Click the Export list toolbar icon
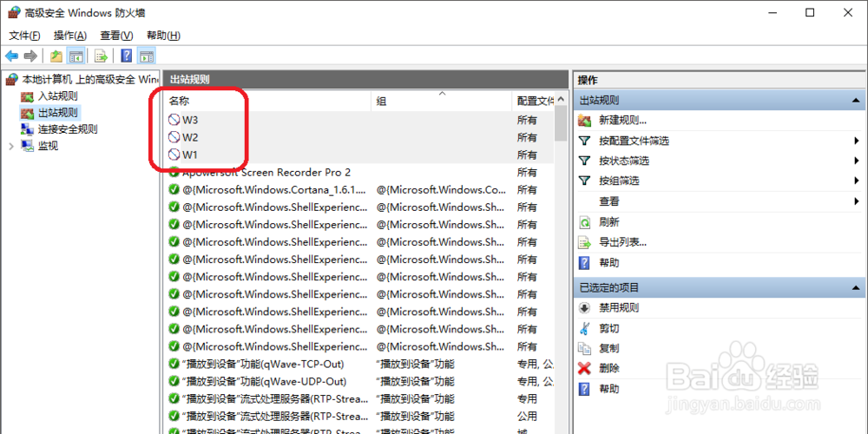The height and width of the screenshot is (434, 868). 101,56
